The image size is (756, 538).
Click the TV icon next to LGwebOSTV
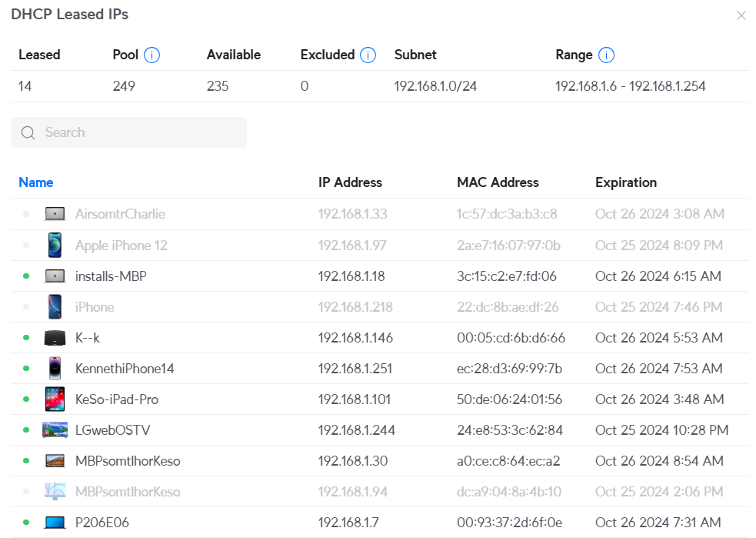click(55, 429)
